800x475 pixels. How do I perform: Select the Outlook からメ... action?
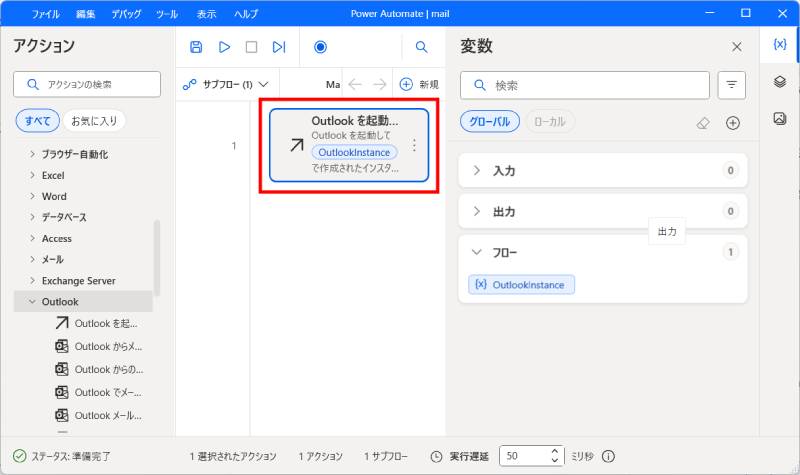coord(99,346)
